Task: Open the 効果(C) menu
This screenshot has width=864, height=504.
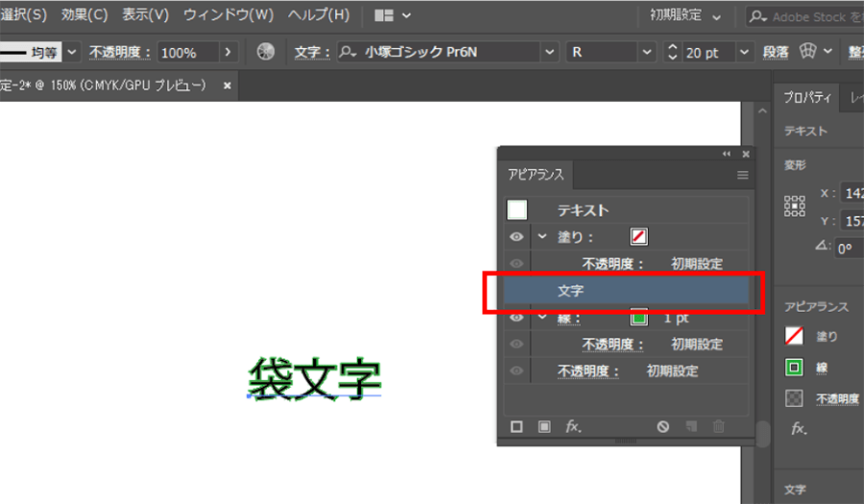Action: coord(84,15)
